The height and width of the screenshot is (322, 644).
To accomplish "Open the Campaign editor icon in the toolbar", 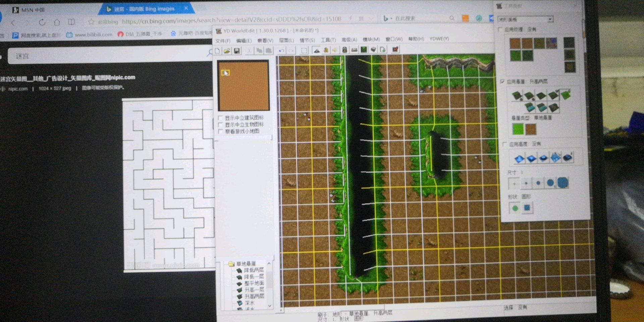I will pyautogui.click(x=354, y=50).
